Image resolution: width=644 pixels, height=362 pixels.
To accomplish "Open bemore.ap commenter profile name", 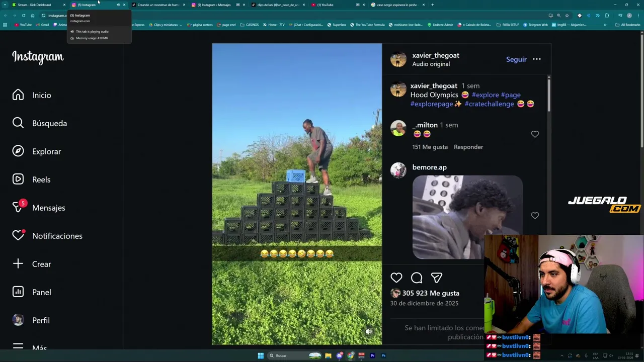I will [429, 167].
